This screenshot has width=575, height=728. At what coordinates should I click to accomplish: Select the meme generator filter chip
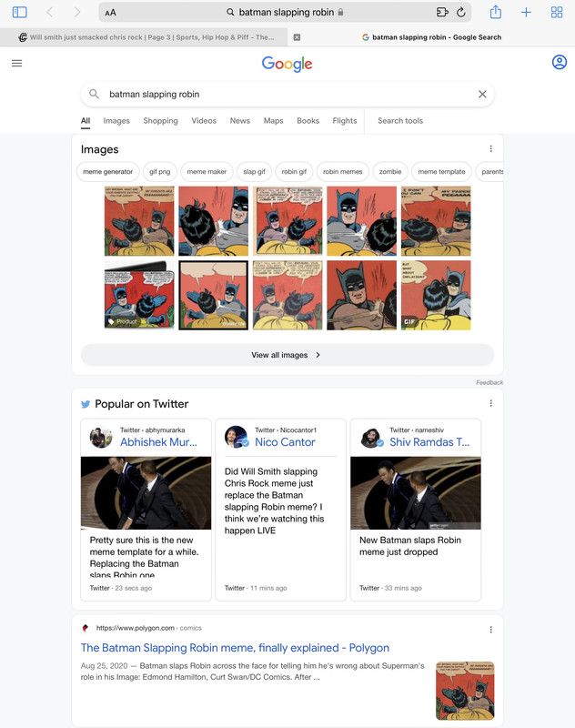[x=107, y=172]
